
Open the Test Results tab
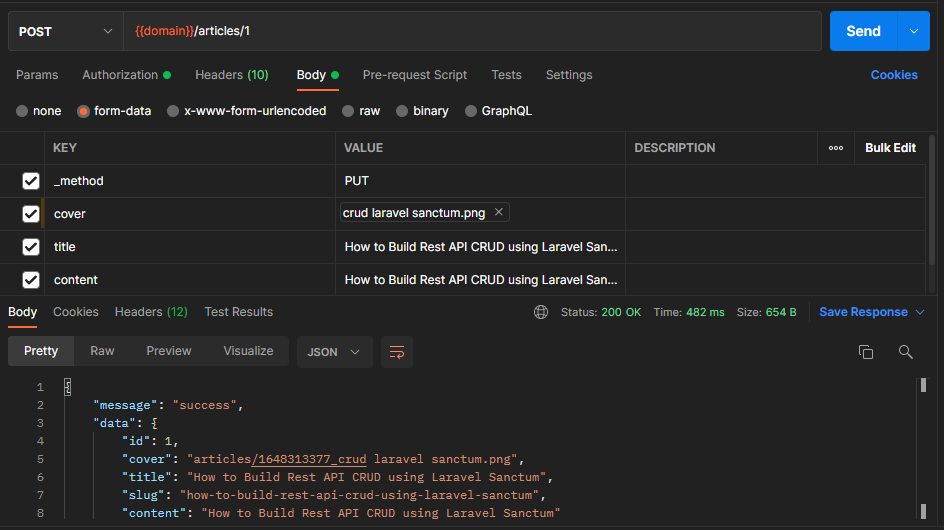click(238, 312)
